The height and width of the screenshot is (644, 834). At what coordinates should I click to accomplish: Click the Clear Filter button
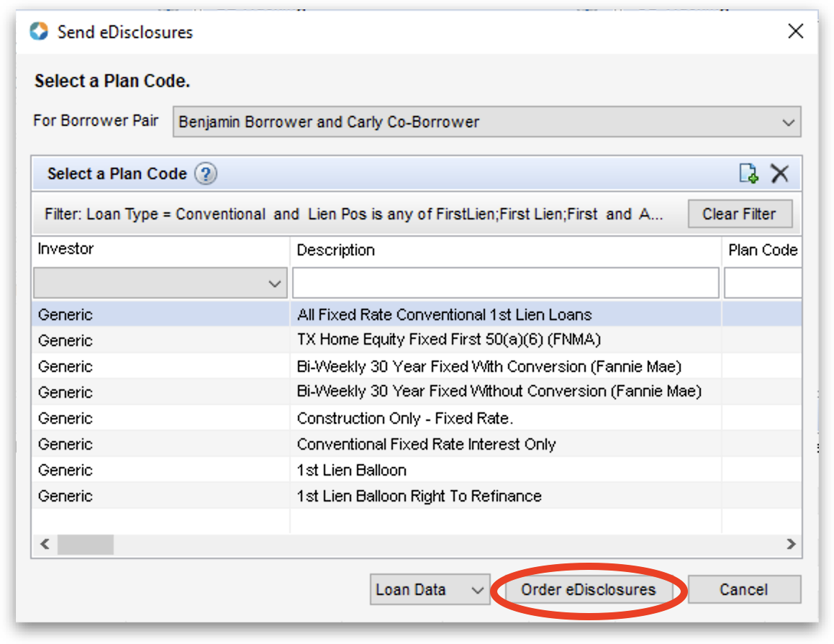click(739, 214)
